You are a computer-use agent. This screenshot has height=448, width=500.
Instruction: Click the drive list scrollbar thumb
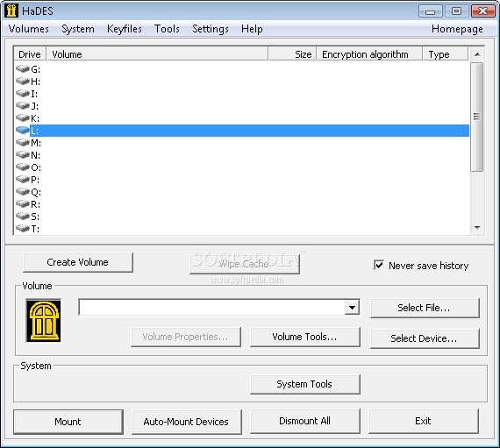tap(476, 117)
